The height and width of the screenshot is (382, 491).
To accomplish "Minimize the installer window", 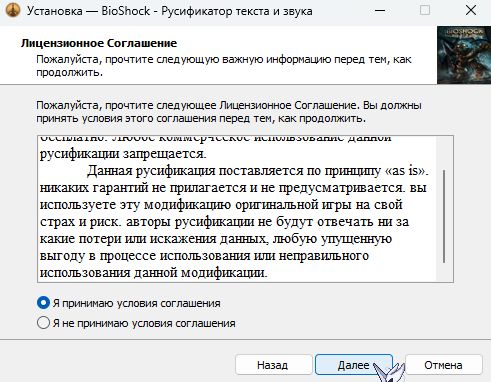I will tap(380, 11).
